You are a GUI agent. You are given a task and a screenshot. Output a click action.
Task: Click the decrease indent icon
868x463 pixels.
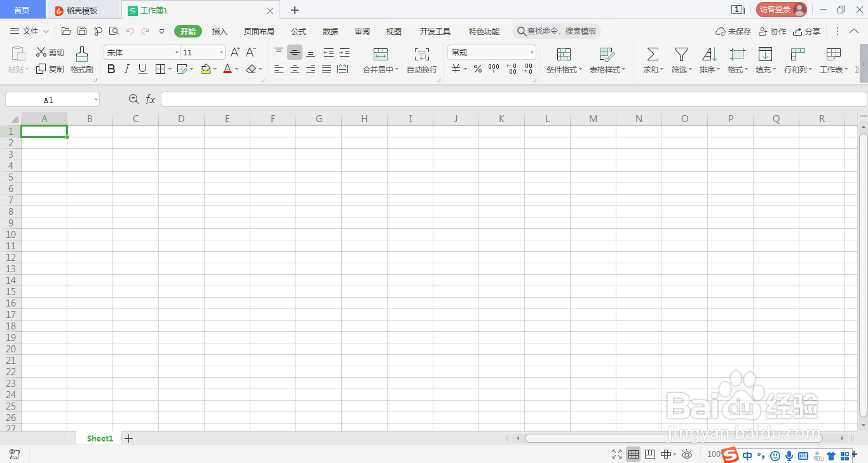click(x=329, y=52)
